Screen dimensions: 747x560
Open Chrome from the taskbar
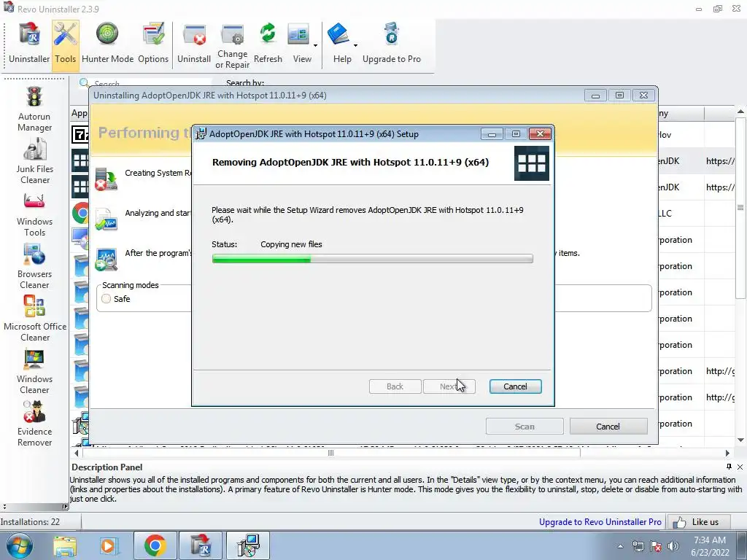(155, 545)
